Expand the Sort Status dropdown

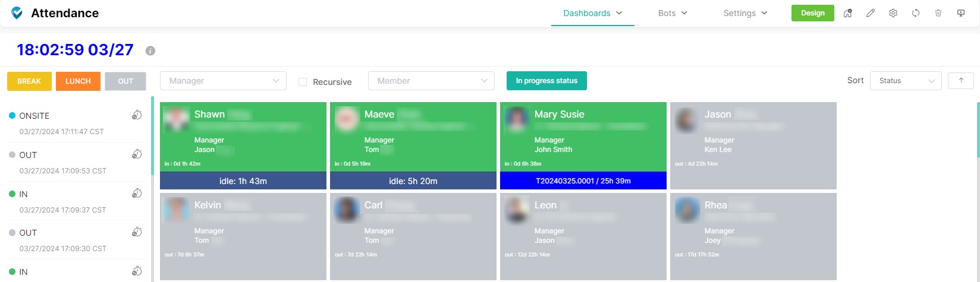pos(905,81)
